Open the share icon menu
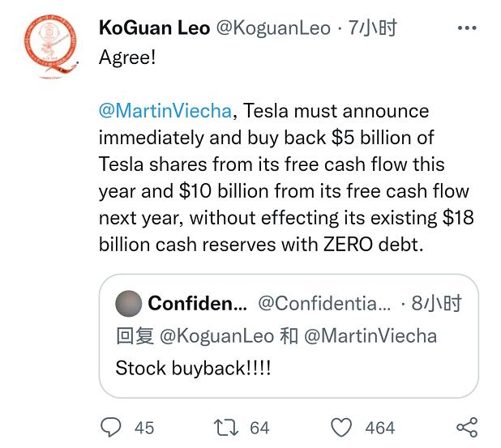Image resolution: width=501 pixels, height=448 pixels. [466, 427]
